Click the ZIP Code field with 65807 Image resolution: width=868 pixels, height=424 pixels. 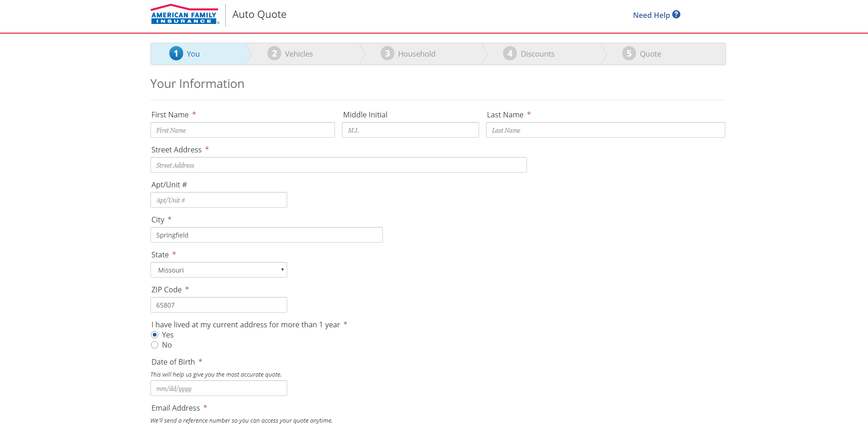click(219, 305)
